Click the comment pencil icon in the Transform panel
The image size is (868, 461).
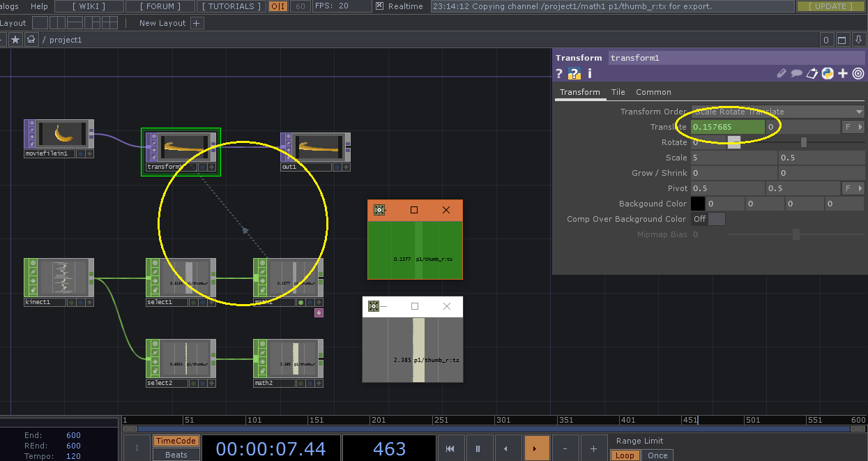pos(782,73)
